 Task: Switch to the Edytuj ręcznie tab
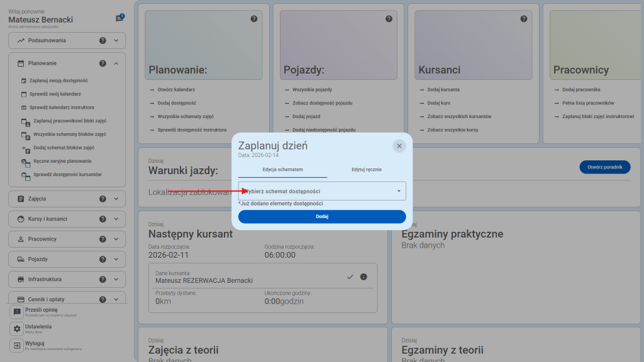tap(367, 169)
